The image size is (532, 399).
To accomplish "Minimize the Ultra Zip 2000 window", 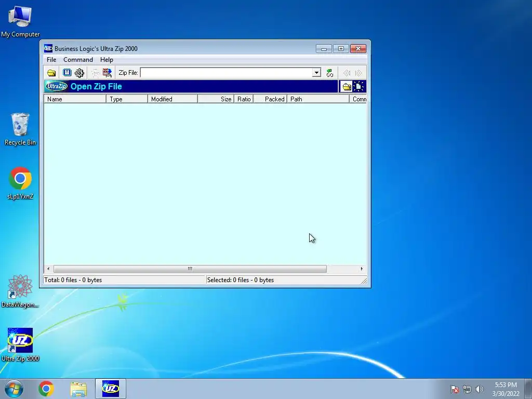I will tap(324, 49).
